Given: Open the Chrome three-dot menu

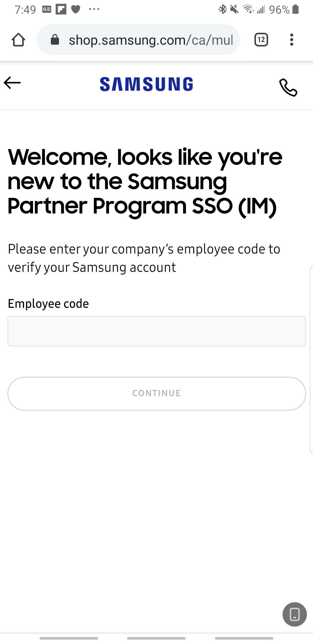Looking at the screenshot, I should pos(292,39).
